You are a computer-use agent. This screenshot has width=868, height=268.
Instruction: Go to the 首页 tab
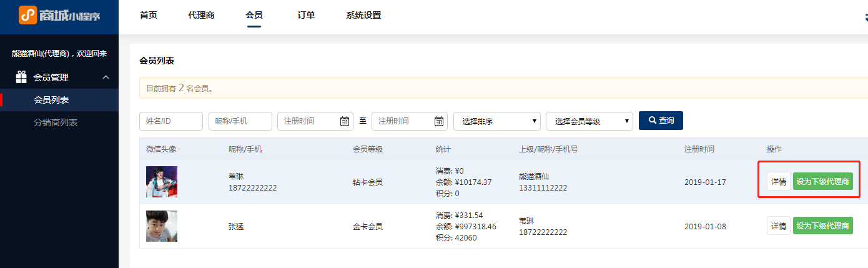pos(149,15)
